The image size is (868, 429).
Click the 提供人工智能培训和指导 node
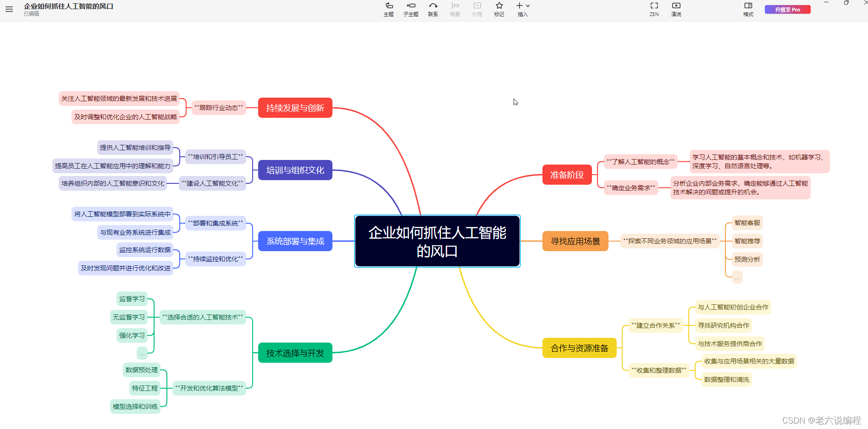coord(135,148)
